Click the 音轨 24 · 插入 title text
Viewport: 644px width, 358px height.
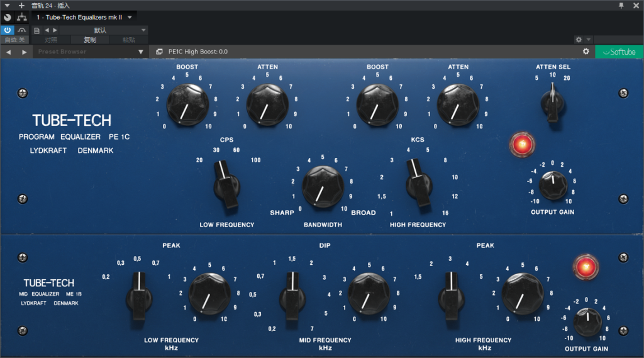[x=50, y=5]
